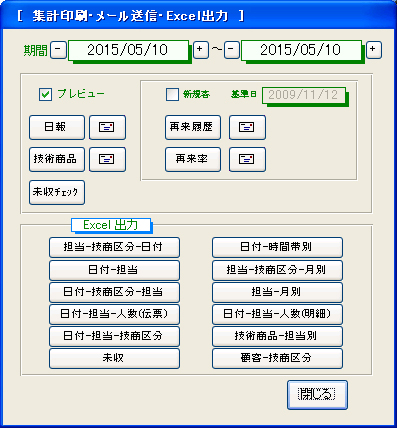Screen dimensions: 397x428
Task: Export 未収 to Excel
Action: coord(114,358)
